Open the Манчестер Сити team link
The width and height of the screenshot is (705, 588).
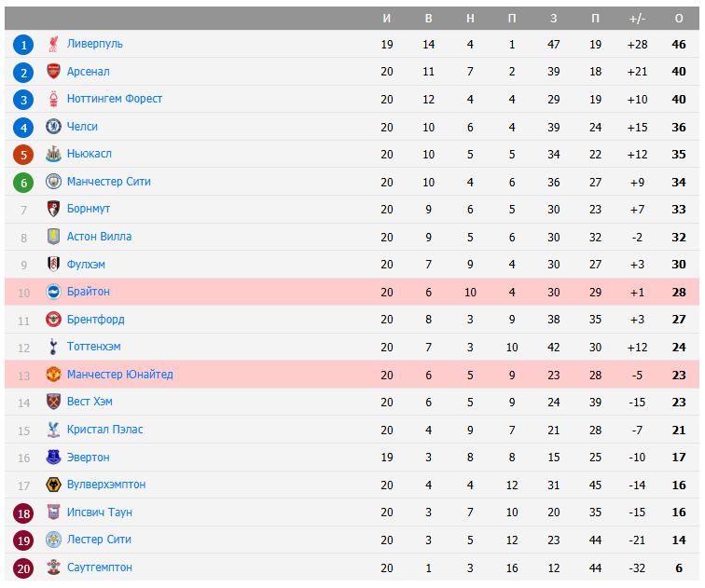click(x=109, y=182)
